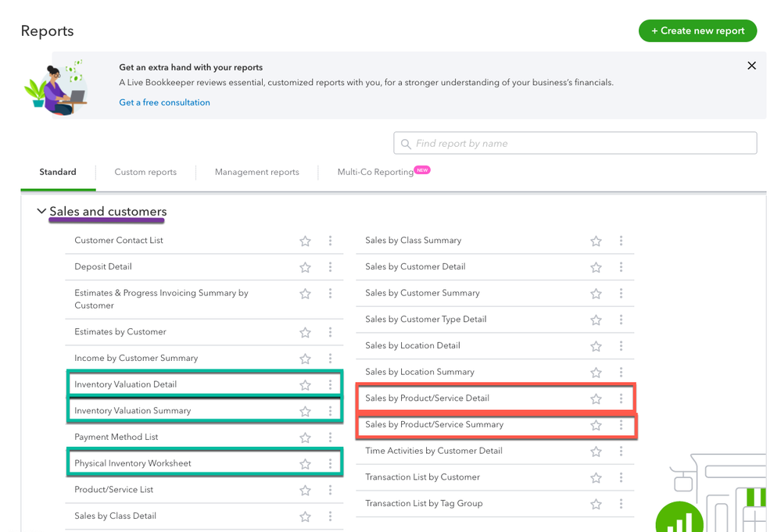Open the Get a free consultation link
This screenshot has height=532, width=781.
click(164, 102)
